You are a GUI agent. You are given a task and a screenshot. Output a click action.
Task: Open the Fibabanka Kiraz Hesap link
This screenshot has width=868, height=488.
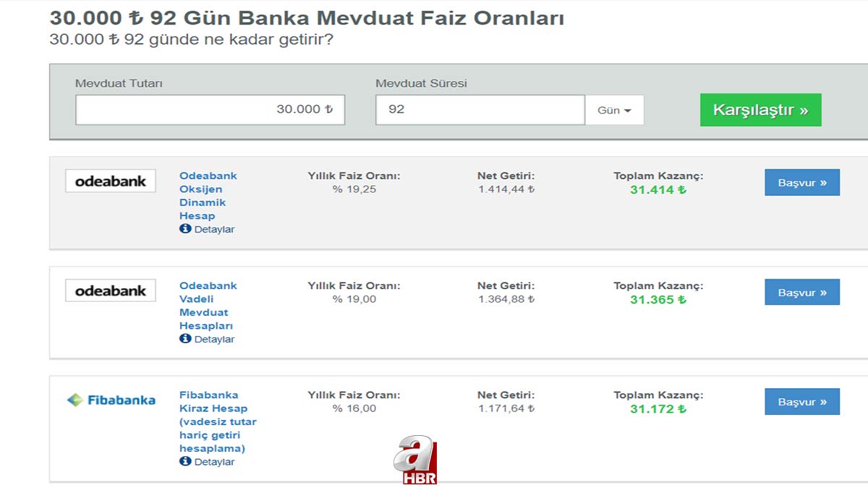pyautogui.click(x=217, y=421)
